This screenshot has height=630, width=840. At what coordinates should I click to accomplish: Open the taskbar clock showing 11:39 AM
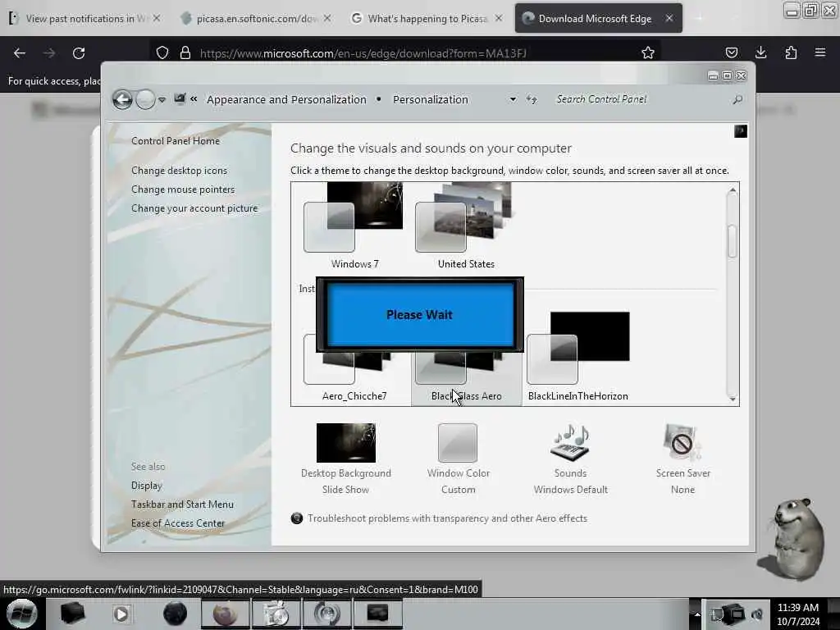coord(798,614)
